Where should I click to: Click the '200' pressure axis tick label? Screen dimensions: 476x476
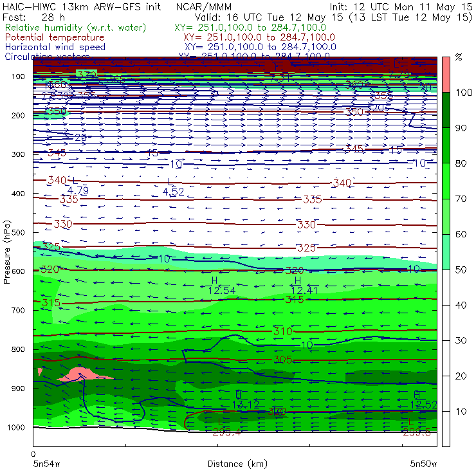[x=18, y=115]
